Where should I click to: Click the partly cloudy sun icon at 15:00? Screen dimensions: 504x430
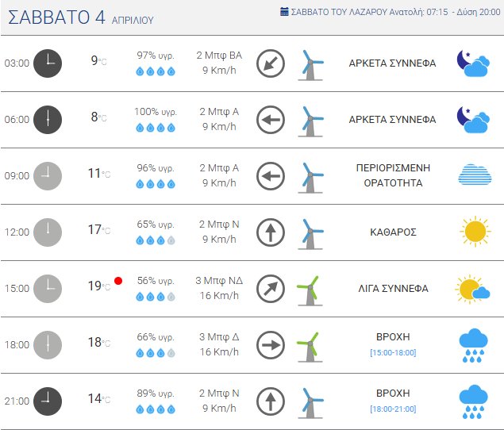[472, 289]
